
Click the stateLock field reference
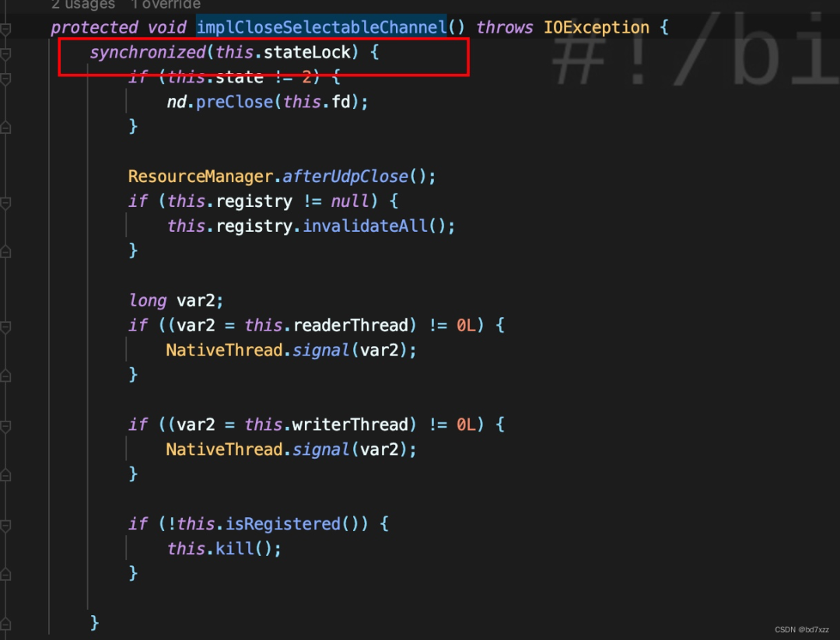pos(307,52)
